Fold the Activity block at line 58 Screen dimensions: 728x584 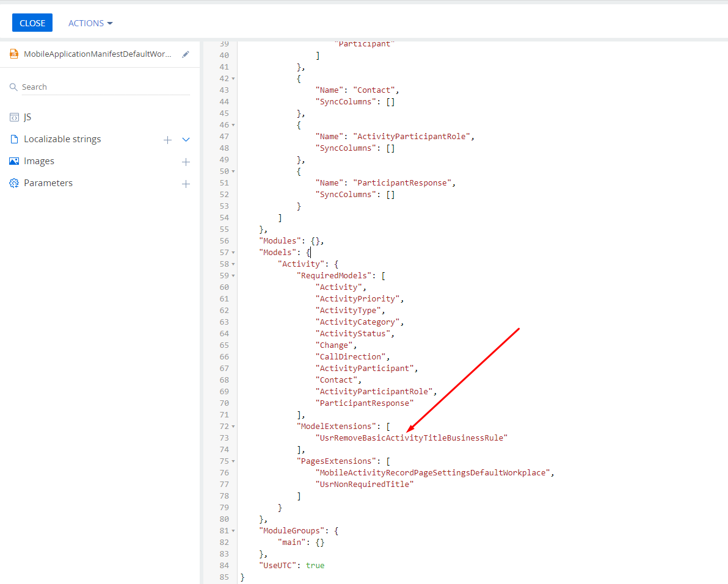[233, 264]
